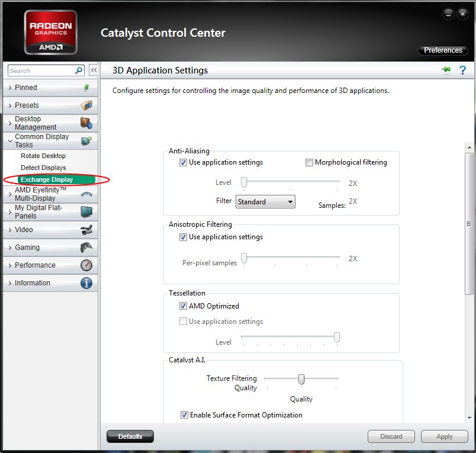Click the settings panel scroll up arrow

(469, 147)
